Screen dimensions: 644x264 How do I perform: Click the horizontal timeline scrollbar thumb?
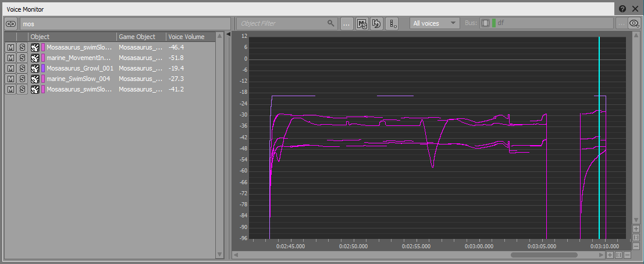(544, 255)
